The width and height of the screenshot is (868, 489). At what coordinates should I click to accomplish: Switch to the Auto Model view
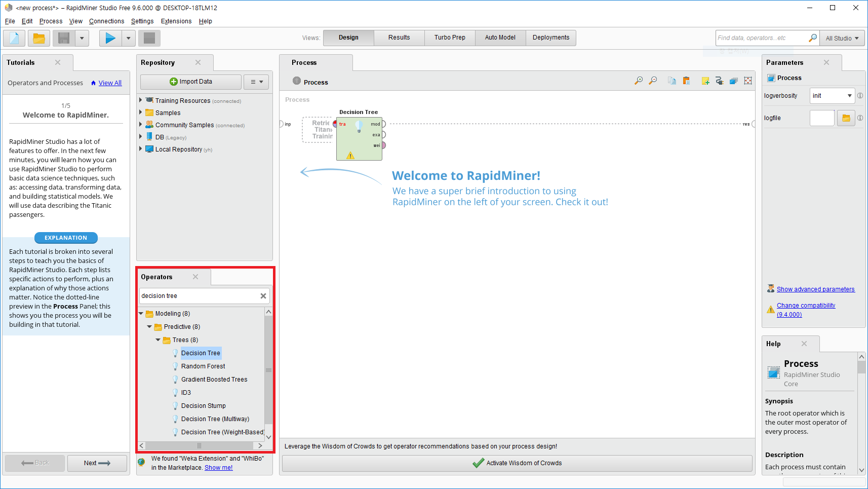click(500, 37)
